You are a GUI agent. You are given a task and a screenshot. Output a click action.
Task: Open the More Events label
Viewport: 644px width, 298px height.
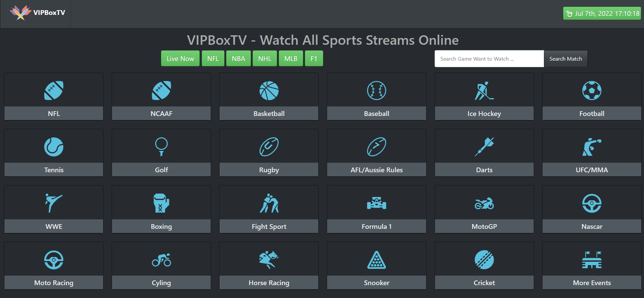tap(592, 283)
